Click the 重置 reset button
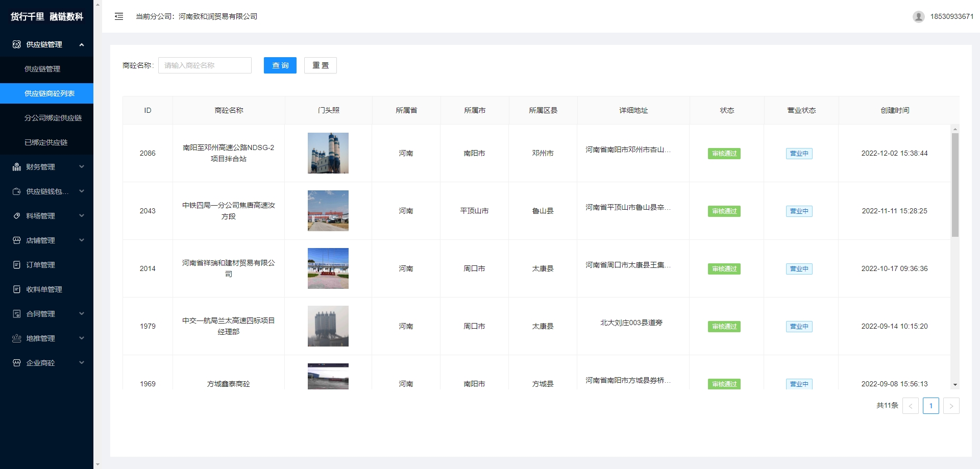The width and height of the screenshot is (980, 469). pyautogui.click(x=321, y=65)
